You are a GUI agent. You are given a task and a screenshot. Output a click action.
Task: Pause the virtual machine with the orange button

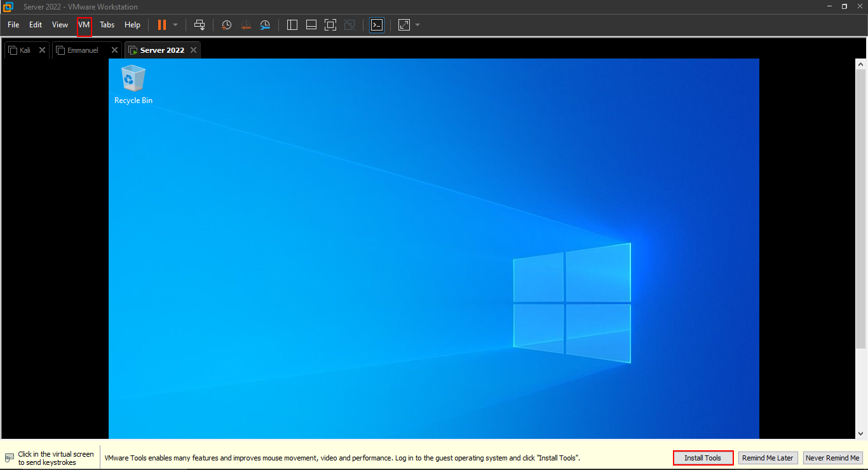[162, 25]
